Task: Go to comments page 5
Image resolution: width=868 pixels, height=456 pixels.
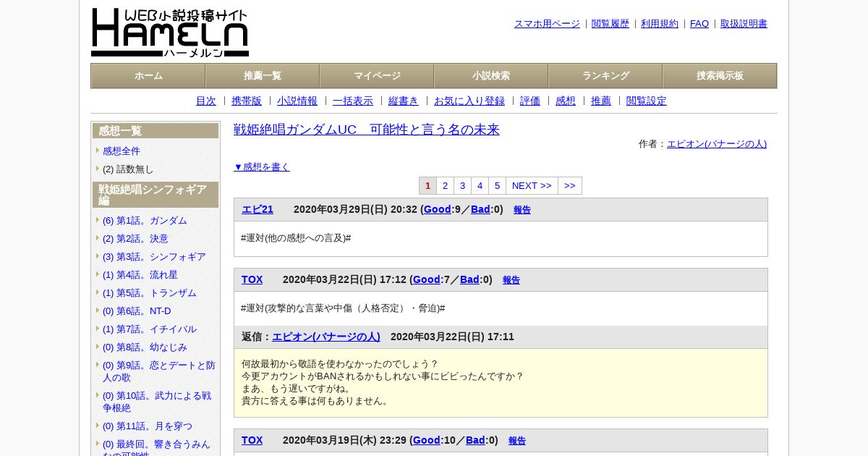Action: [x=497, y=186]
